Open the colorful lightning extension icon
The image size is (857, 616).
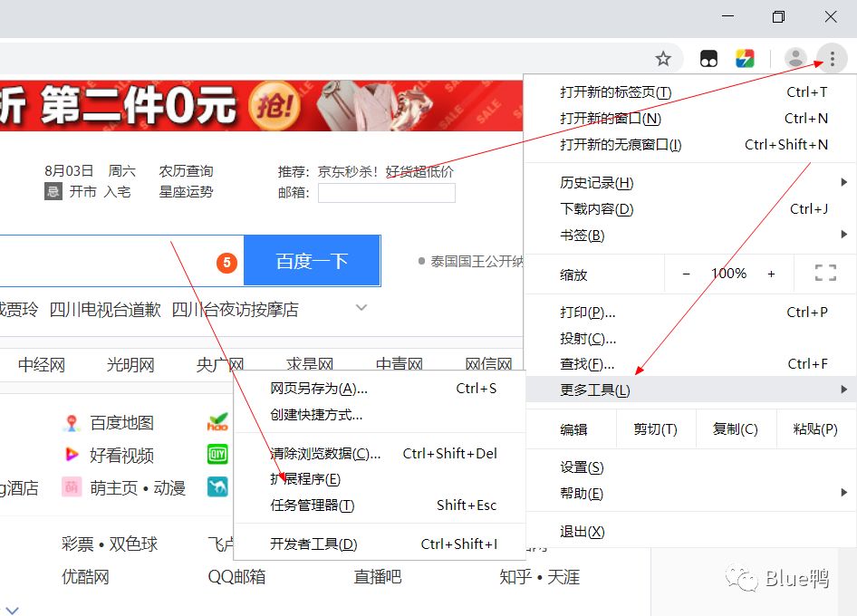745,59
